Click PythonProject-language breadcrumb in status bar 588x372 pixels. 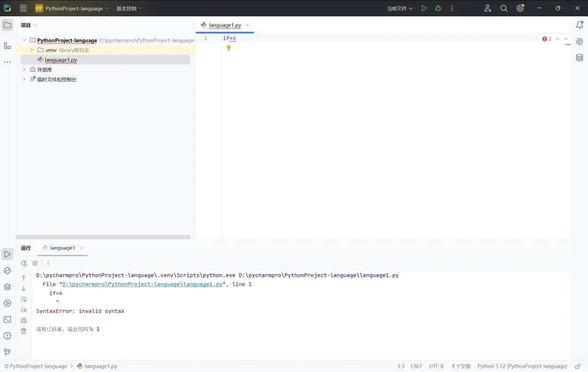click(x=35, y=366)
